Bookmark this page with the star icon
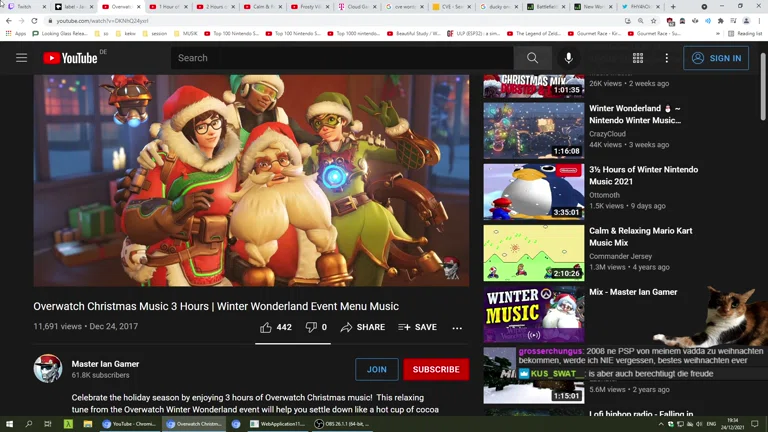 tap(653, 21)
